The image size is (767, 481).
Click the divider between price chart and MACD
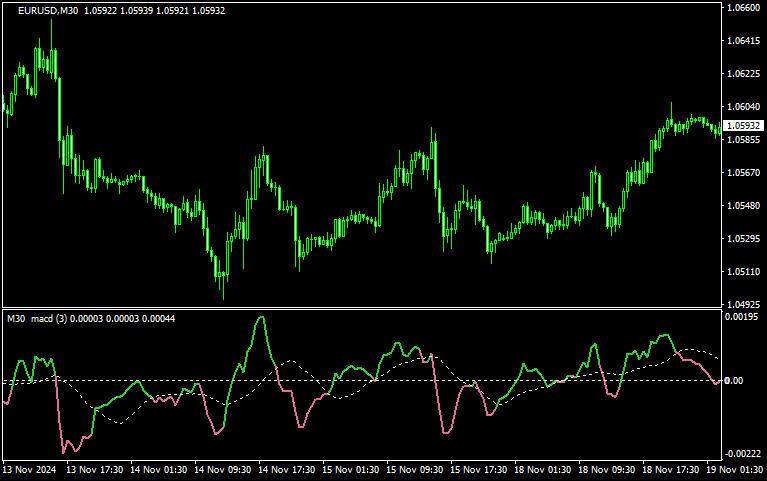click(x=360, y=307)
